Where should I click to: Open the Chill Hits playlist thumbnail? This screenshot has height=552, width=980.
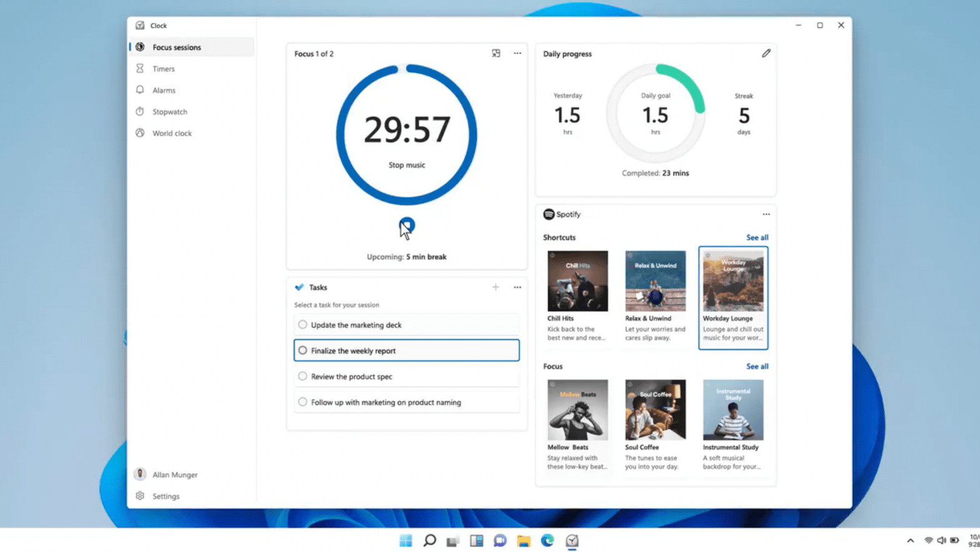(x=577, y=281)
